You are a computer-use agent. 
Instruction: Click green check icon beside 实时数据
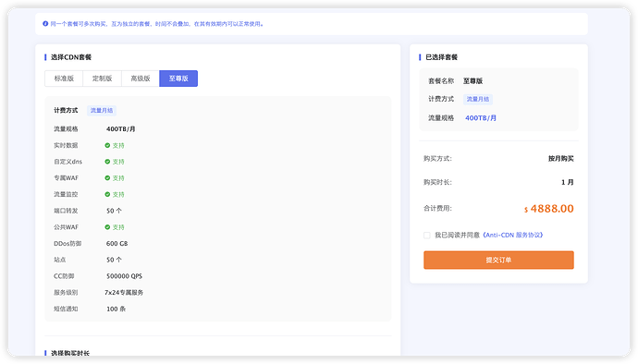(107, 145)
